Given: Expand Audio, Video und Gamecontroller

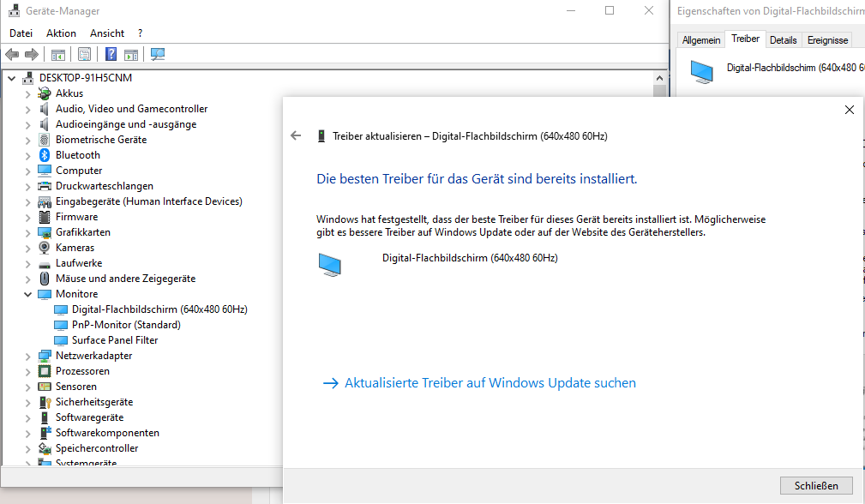Looking at the screenshot, I should pyautogui.click(x=28, y=109).
